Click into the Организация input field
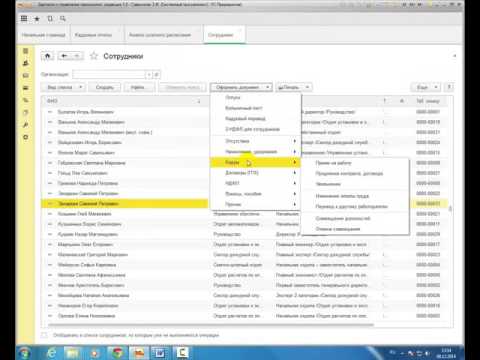Viewport: 480px width, 360px height. tap(109, 75)
